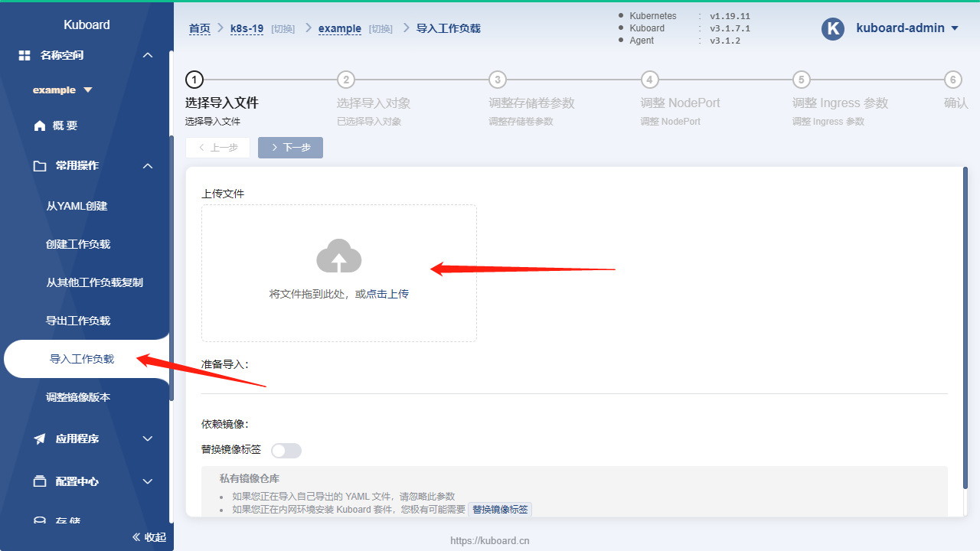Click the 名称空间 grid icon
This screenshot has width=980, height=551.
(x=24, y=55)
